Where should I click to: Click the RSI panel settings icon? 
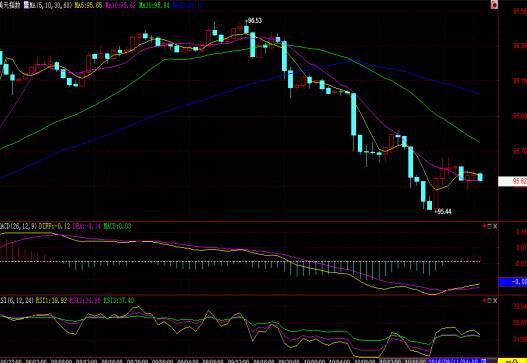pyautogui.click(x=485, y=300)
